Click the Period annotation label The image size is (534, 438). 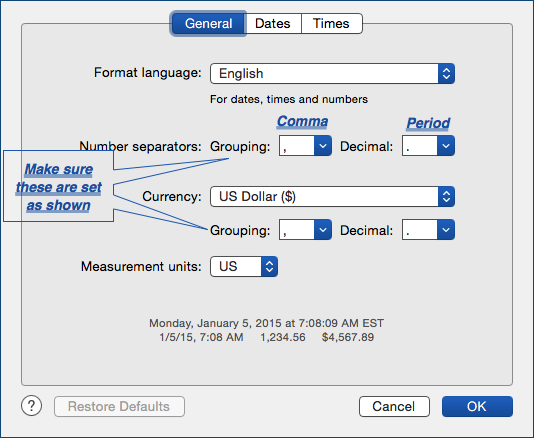click(x=428, y=123)
